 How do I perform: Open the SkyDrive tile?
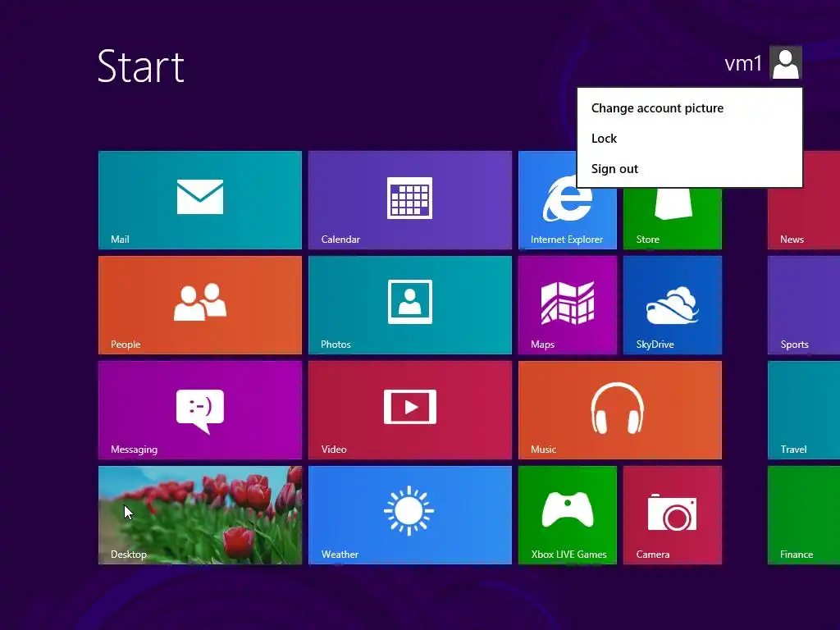click(673, 305)
